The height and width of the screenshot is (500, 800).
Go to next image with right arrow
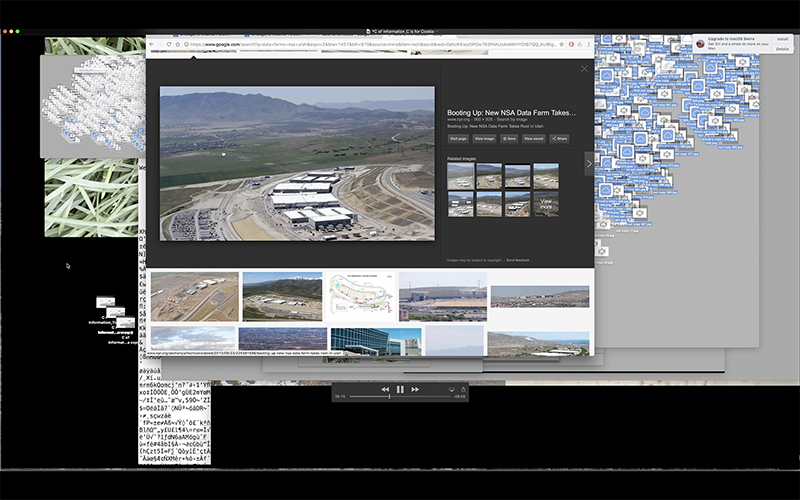[x=588, y=161]
